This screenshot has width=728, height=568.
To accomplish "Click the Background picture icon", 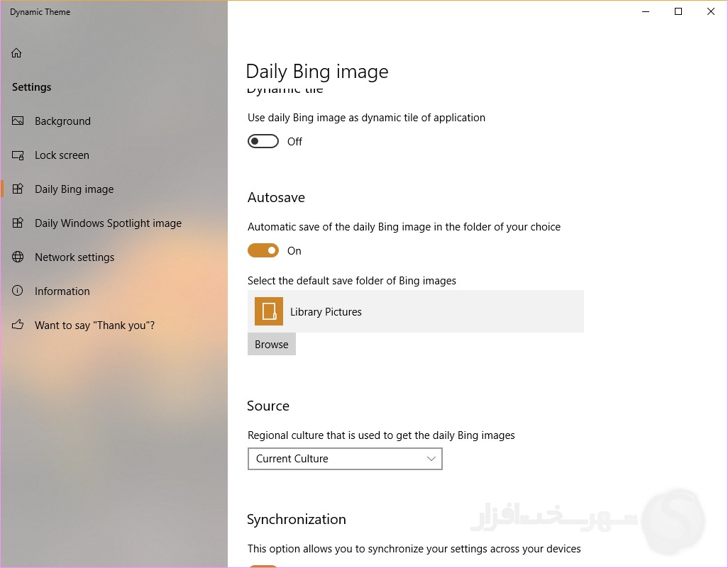I will tap(18, 121).
